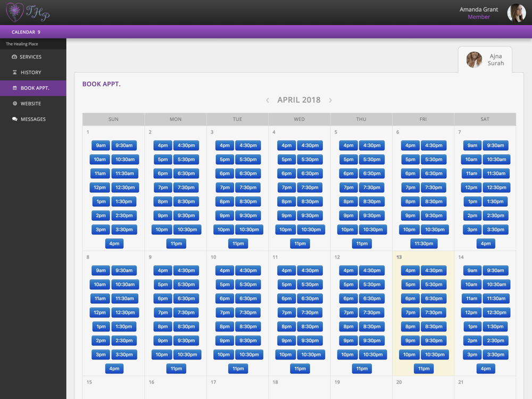Screen dimensions: 532x399
Task: Open the Calendar 9 tab
Action: coord(26,32)
